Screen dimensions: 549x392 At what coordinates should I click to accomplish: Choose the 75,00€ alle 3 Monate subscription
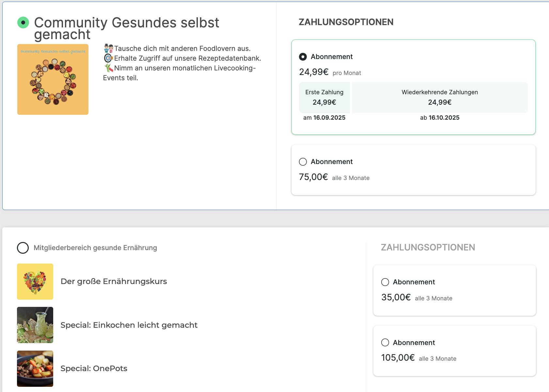[x=303, y=162]
